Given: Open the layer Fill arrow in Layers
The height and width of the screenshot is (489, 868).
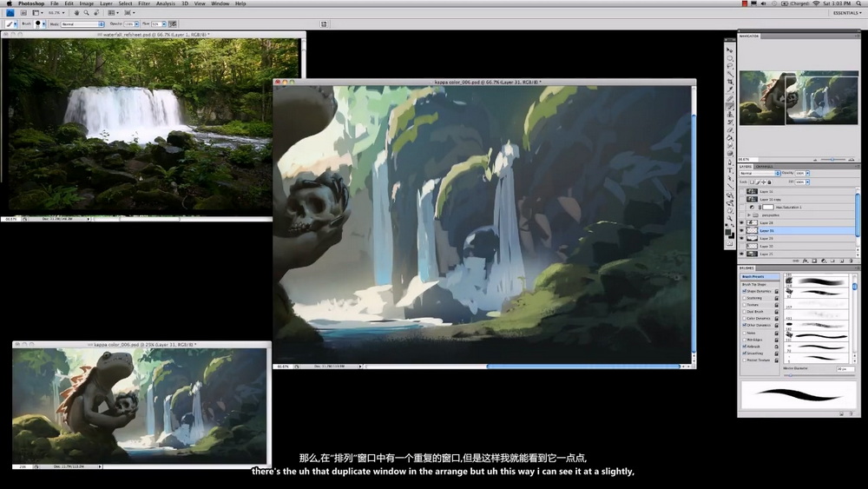Looking at the screenshot, I should (807, 182).
